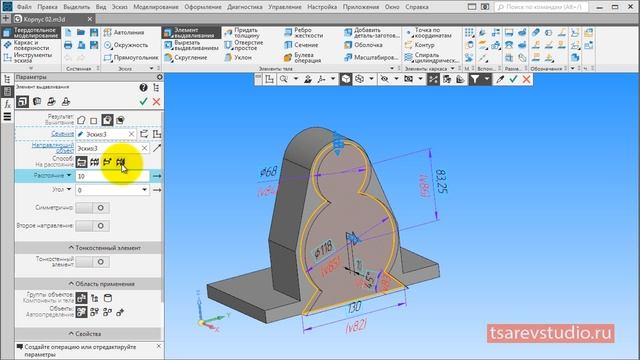Open the hide-objects eye dropdown arrow

396,79
